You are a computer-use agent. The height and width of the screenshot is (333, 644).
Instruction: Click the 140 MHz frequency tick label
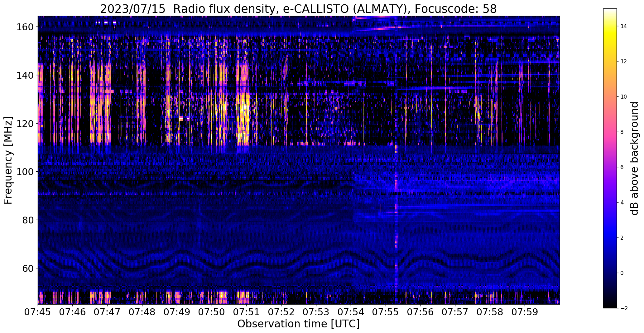tap(25, 75)
